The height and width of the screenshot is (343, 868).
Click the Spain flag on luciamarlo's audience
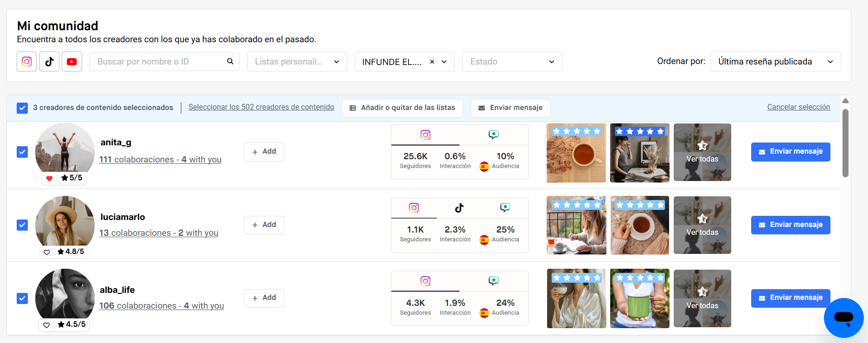click(x=484, y=240)
